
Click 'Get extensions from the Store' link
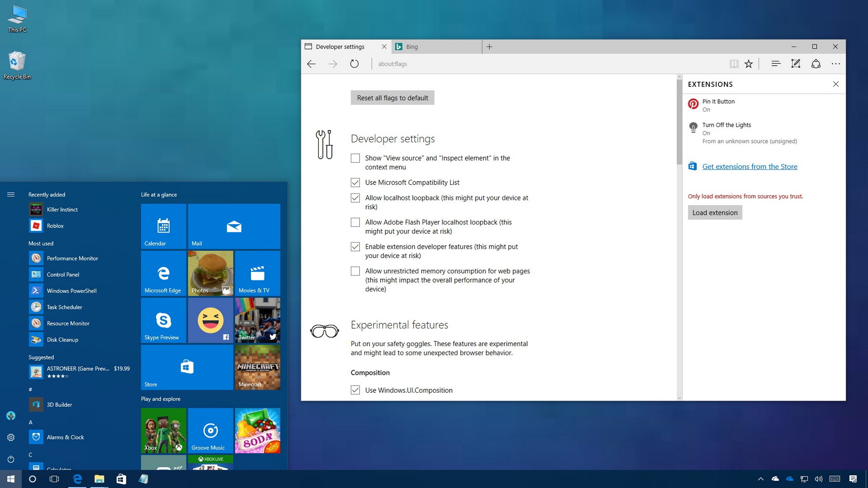tap(749, 166)
